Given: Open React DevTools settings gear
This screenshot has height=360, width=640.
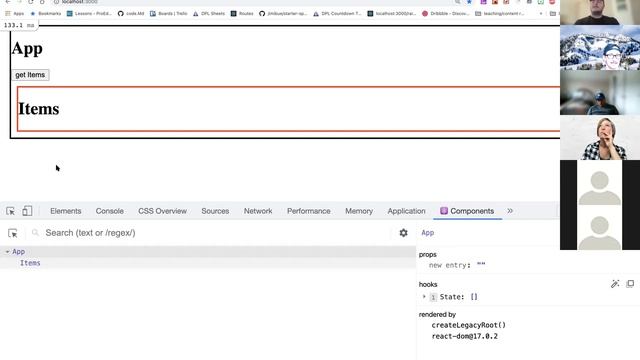Looking at the screenshot, I should click(403, 233).
